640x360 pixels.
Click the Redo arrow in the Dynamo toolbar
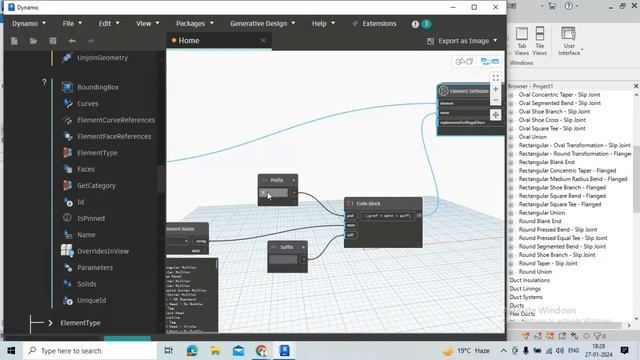91,41
